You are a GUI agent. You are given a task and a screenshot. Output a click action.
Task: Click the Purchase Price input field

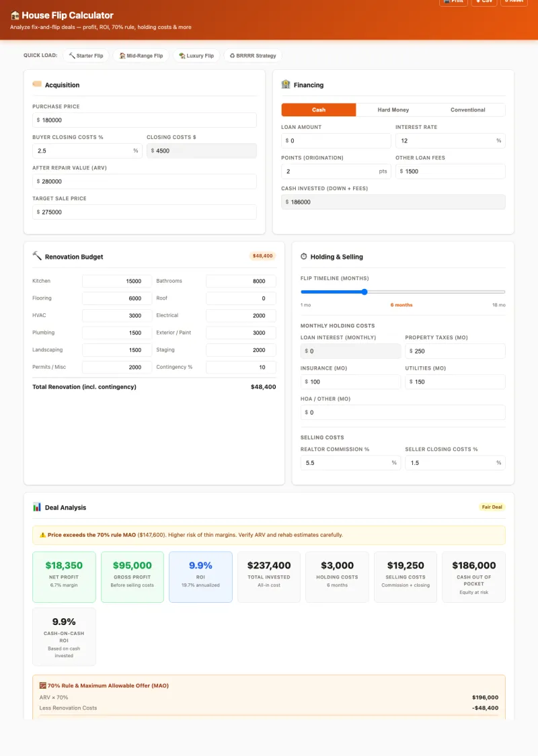[x=145, y=120]
